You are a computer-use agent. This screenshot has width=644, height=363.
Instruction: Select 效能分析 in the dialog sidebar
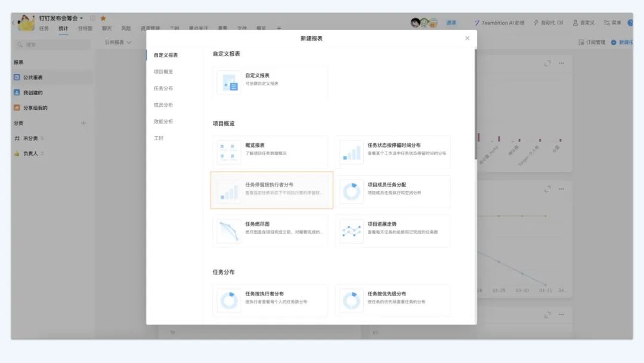[x=163, y=121]
